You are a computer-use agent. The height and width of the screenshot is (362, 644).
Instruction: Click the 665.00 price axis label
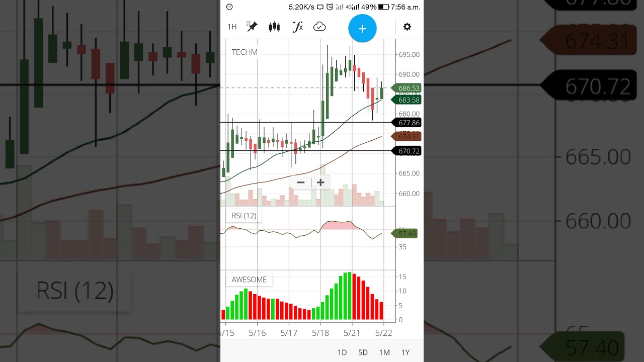[409, 173]
